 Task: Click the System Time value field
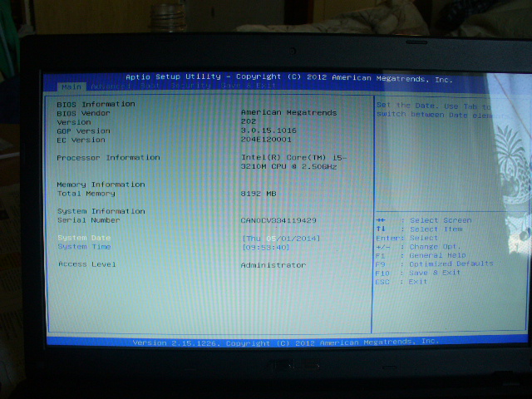coord(266,248)
